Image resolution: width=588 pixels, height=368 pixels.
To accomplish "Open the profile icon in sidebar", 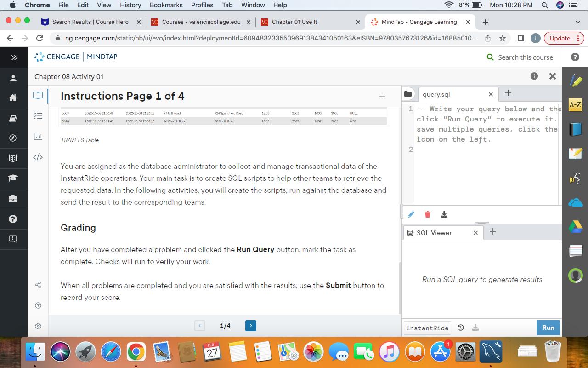I will click(x=13, y=78).
